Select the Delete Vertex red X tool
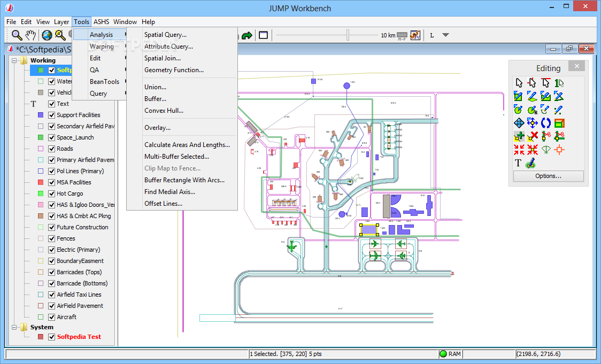This screenshot has width=601, height=364. (532, 136)
